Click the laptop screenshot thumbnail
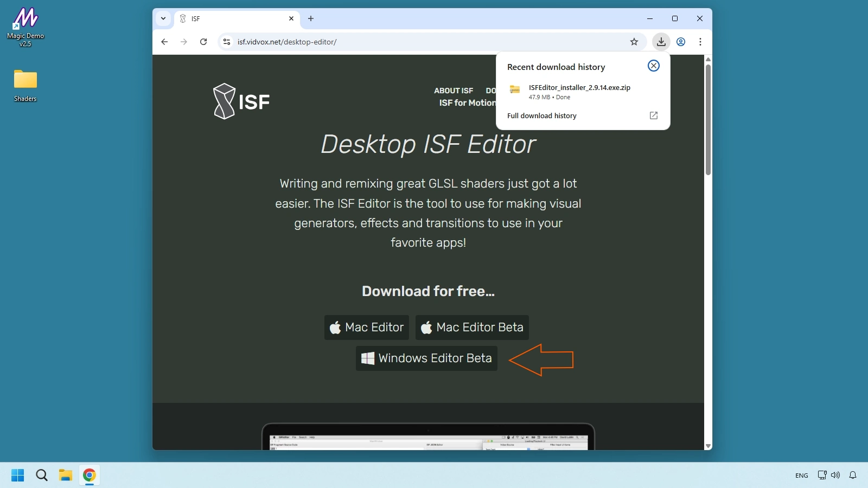 428,437
